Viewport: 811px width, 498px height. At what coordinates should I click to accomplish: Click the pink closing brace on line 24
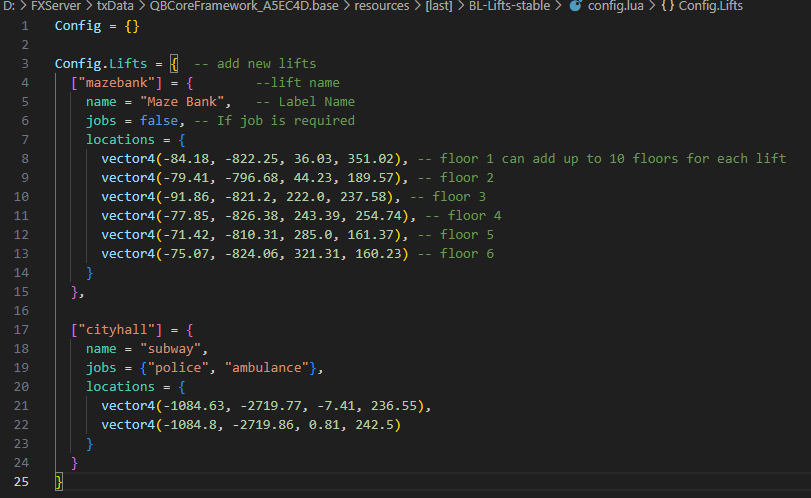pos(74,463)
